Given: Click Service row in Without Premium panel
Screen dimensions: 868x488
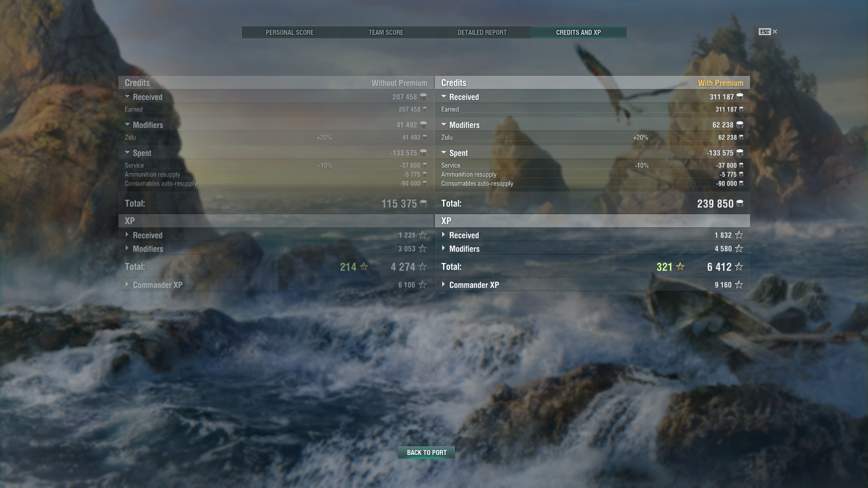Looking at the screenshot, I should [276, 165].
